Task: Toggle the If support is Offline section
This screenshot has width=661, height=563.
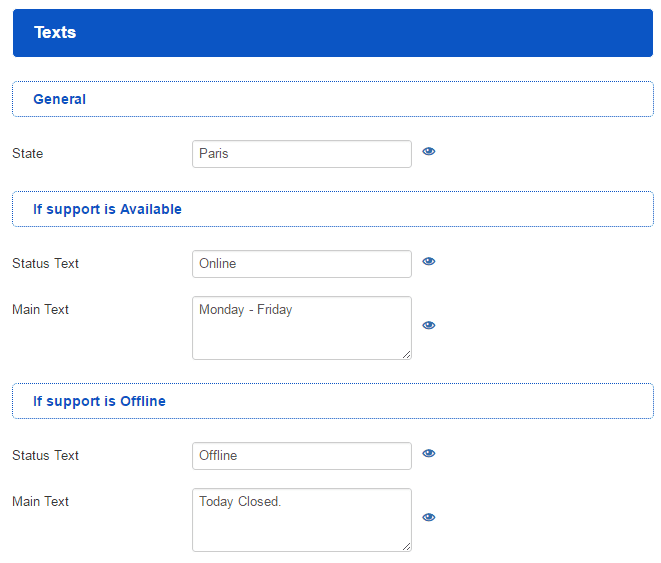Action: tap(332, 401)
